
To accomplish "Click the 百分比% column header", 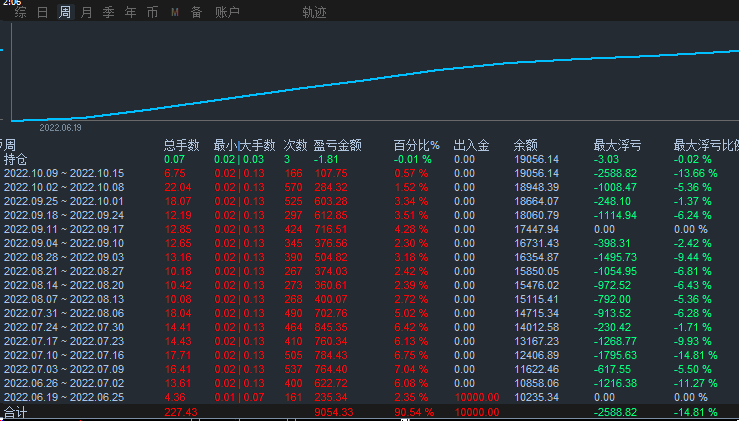I will [416, 145].
